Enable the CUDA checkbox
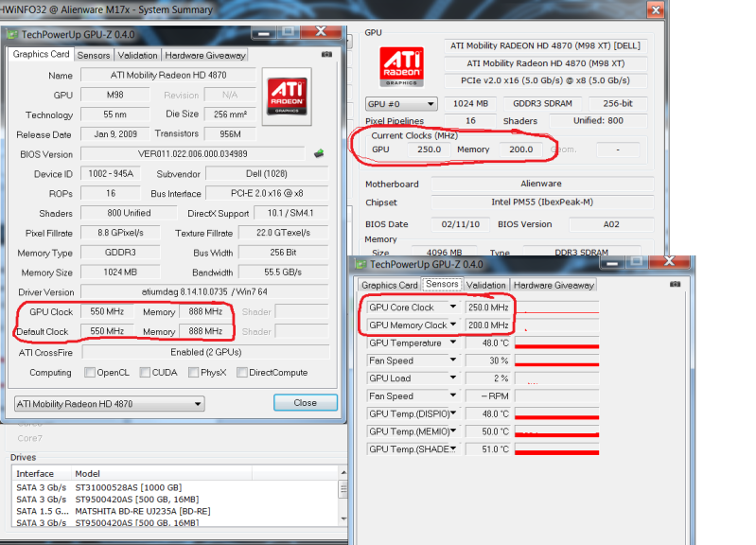 click(x=145, y=373)
